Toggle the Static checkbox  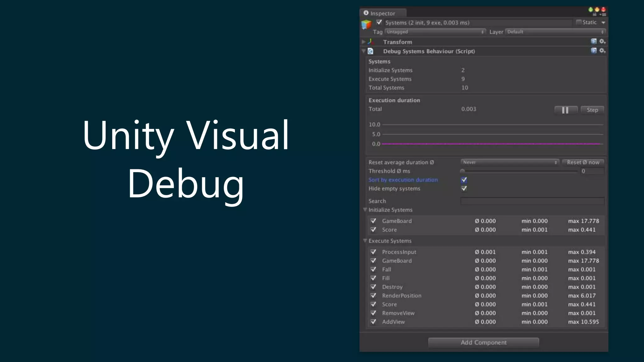click(x=579, y=22)
